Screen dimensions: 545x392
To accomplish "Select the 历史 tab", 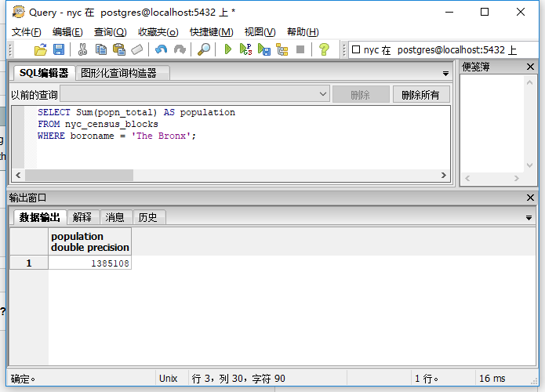I will pos(148,217).
